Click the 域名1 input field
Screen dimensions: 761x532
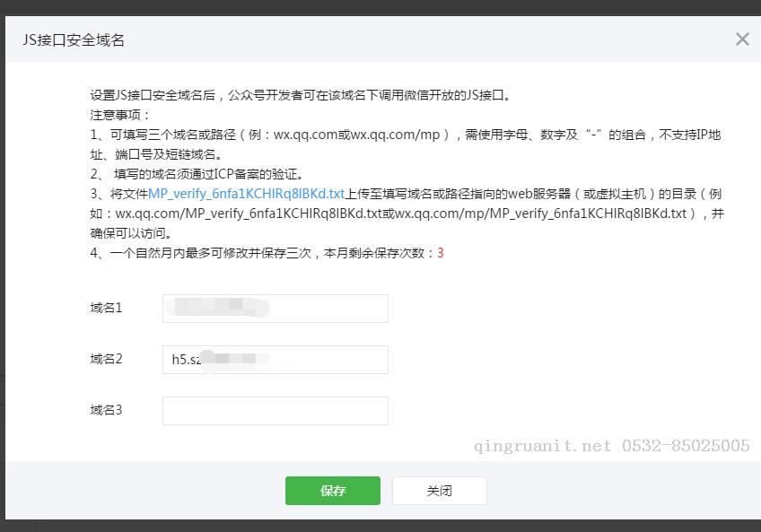click(274, 308)
